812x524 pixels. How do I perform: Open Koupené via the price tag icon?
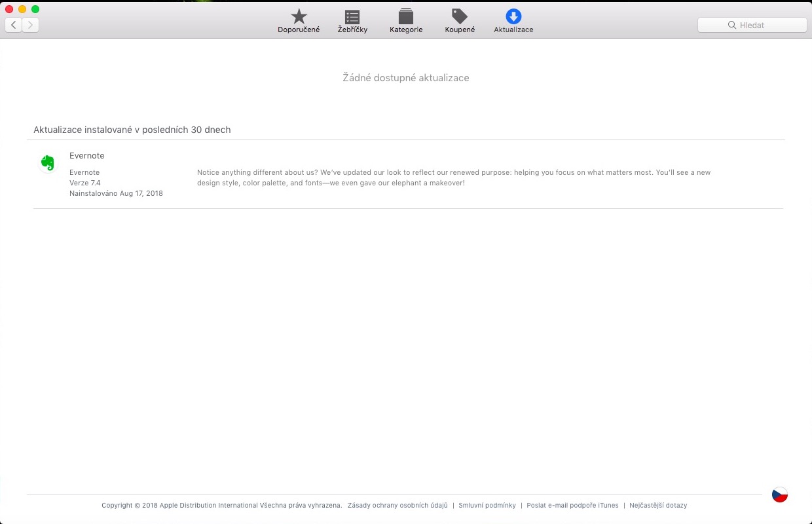point(459,16)
